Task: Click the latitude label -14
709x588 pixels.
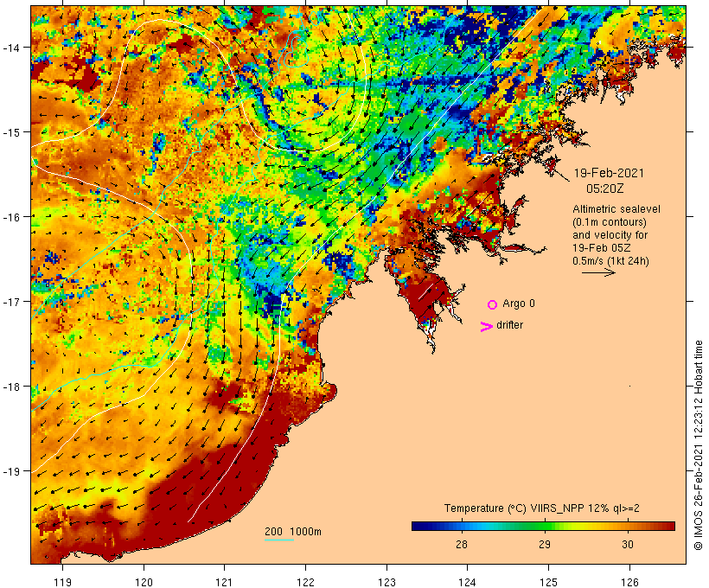Action: coord(10,48)
